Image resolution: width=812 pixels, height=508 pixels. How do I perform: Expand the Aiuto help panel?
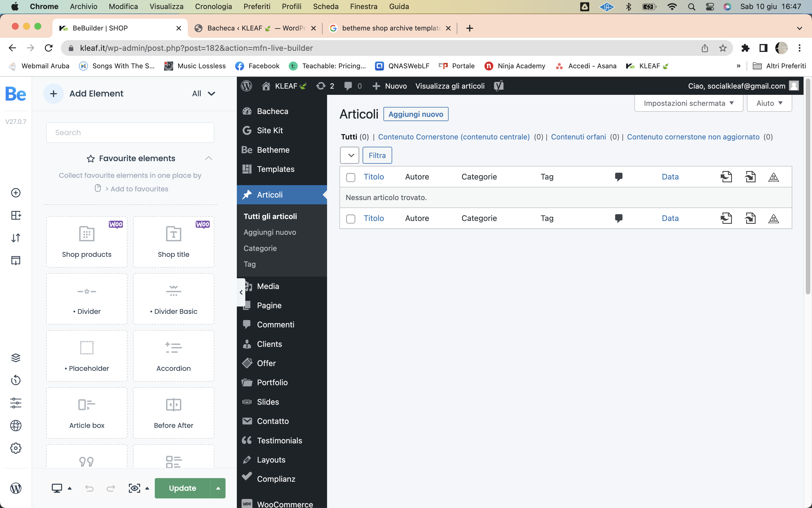click(x=769, y=103)
